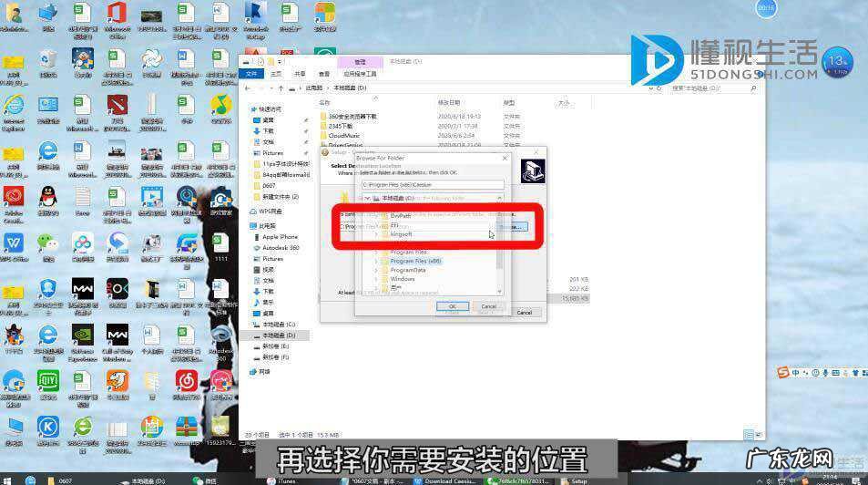Switch to Setup task in the taskbar
Viewport: 868px width, 485px height.
(574, 480)
